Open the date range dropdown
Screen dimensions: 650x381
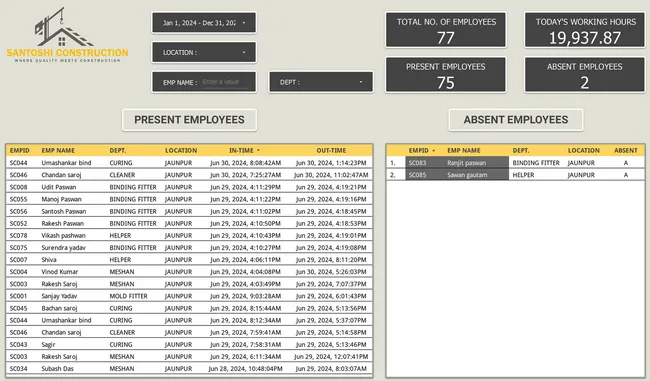pyautogui.click(x=204, y=23)
